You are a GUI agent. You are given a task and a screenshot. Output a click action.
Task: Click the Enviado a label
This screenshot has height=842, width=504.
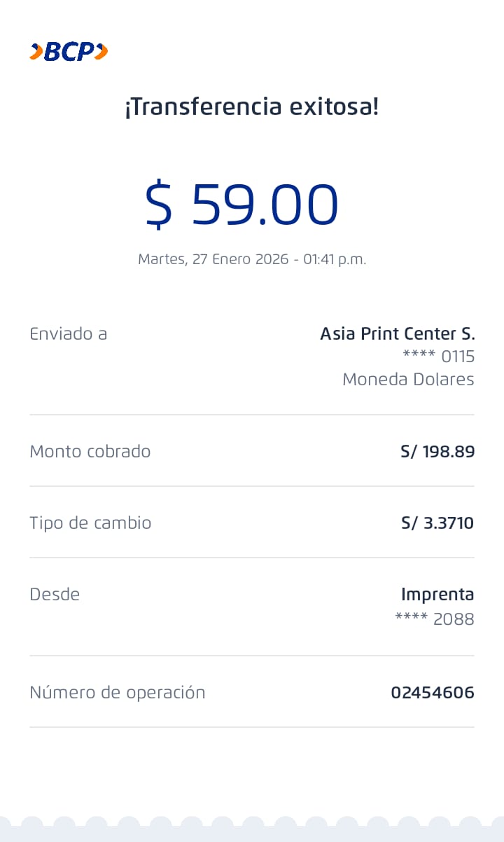(x=68, y=334)
